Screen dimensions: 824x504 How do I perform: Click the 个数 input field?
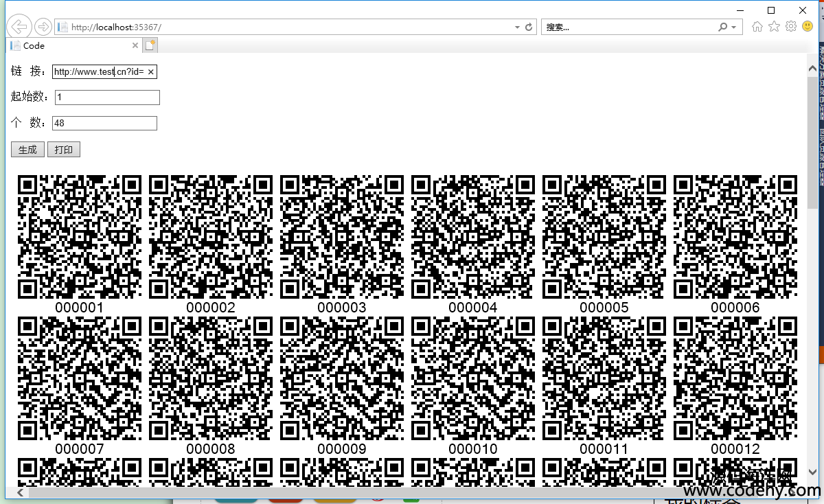(x=104, y=123)
